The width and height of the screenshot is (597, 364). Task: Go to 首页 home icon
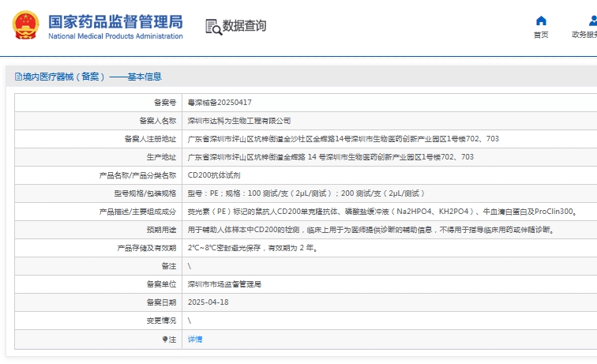coord(541,21)
